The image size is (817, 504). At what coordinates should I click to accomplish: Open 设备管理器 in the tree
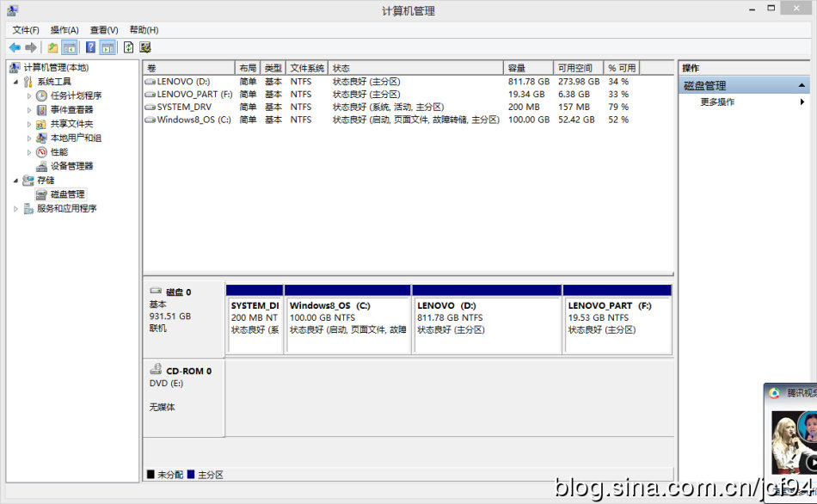click(71, 166)
